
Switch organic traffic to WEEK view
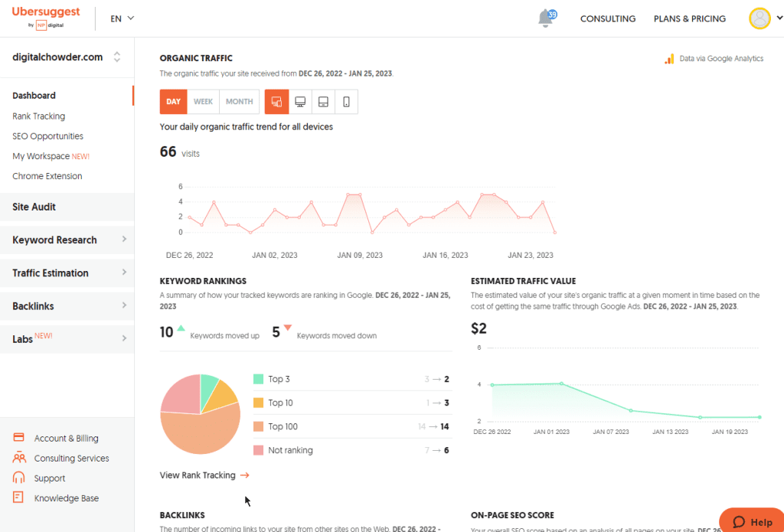203,102
